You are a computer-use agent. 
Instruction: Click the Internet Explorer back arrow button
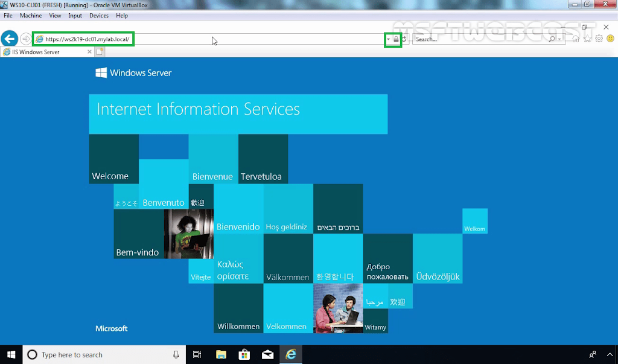9,39
